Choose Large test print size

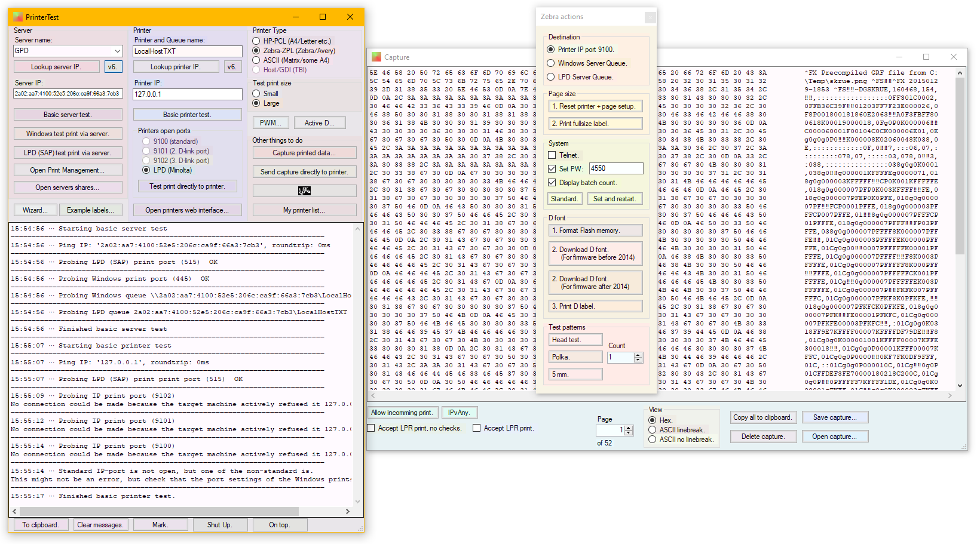(256, 103)
